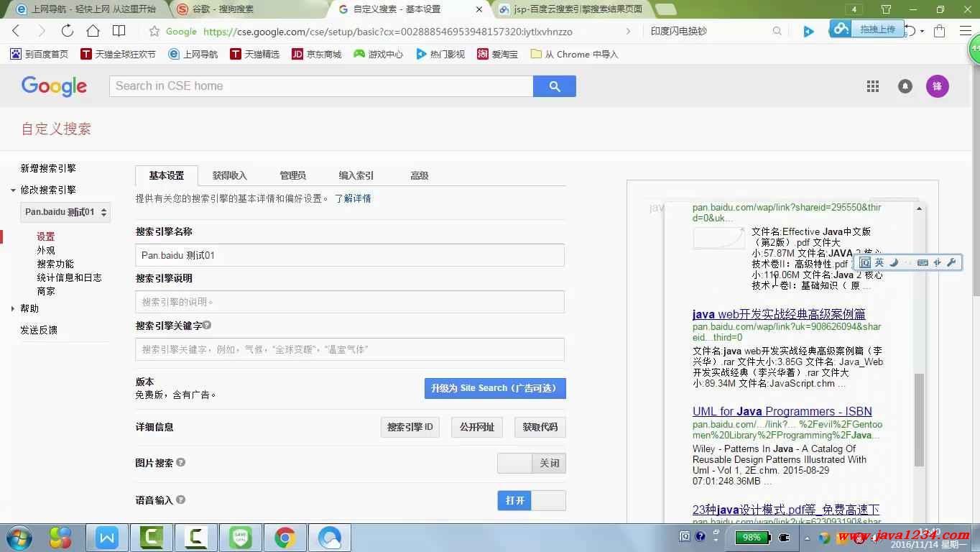Collapse the 修改搜索引擎 tree section
Screen dimensions: 980x552
point(13,190)
